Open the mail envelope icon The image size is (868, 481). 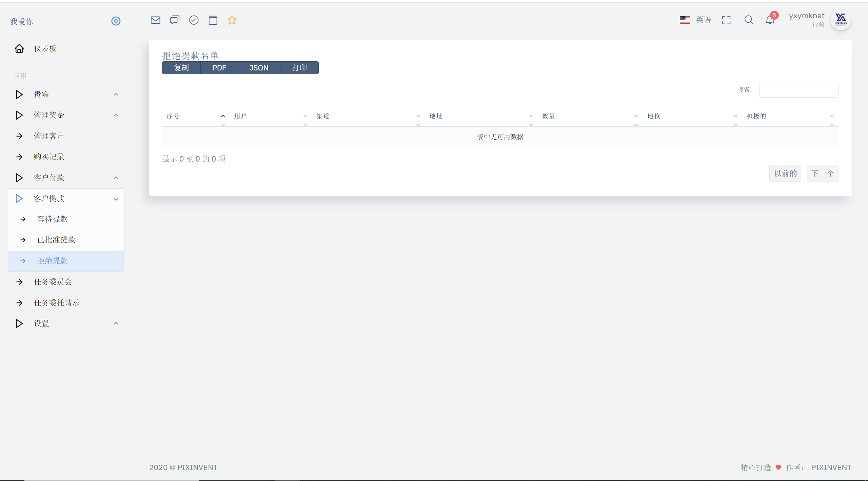[x=155, y=20]
